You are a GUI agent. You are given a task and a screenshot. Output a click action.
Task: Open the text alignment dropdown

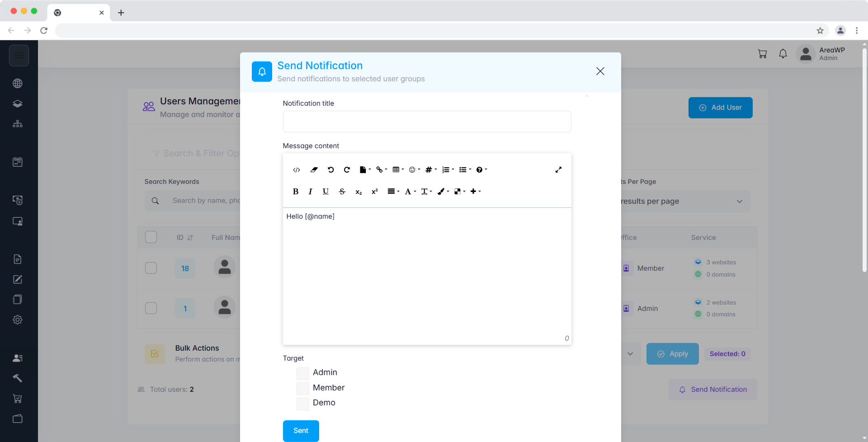[393, 191]
